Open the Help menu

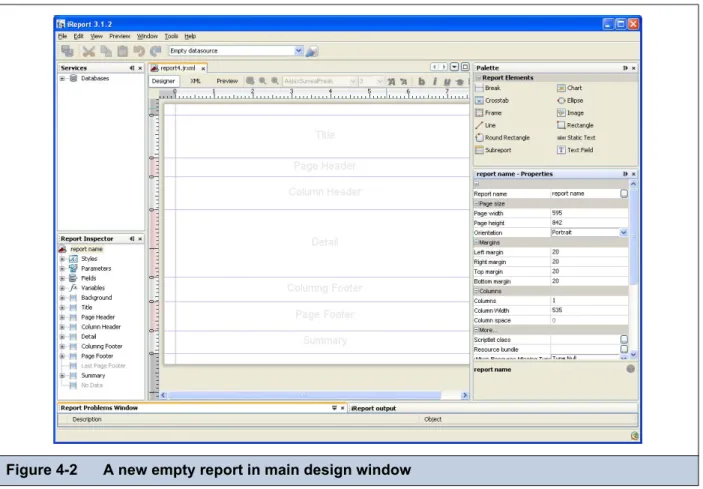pyautogui.click(x=190, y=36)
